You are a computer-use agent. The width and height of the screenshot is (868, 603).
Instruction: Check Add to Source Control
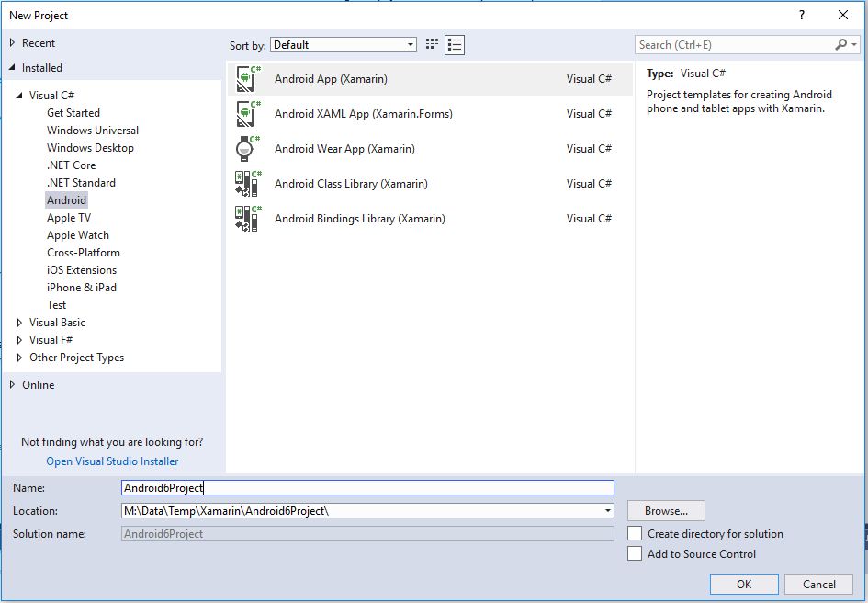[635, 553]
